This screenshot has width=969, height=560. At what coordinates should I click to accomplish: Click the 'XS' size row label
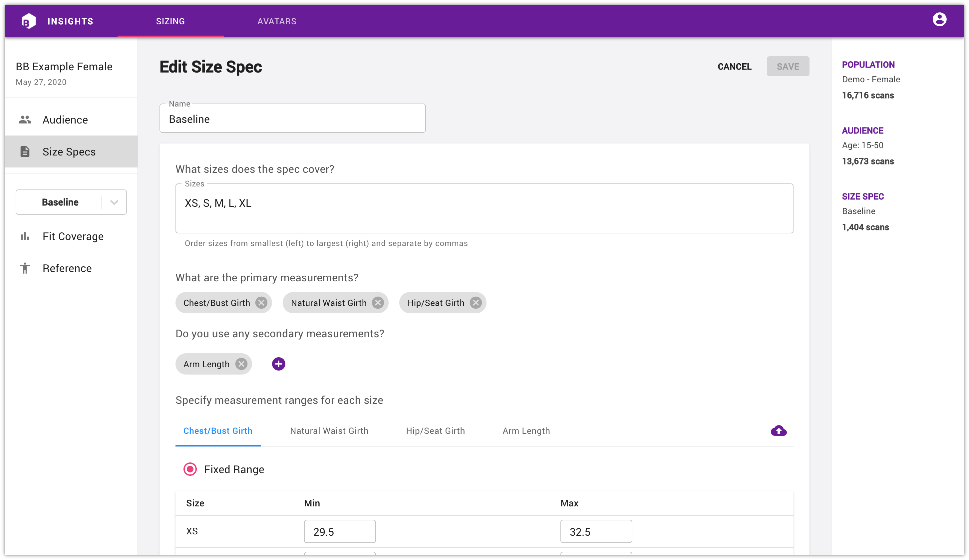click(x=192, y=531)
